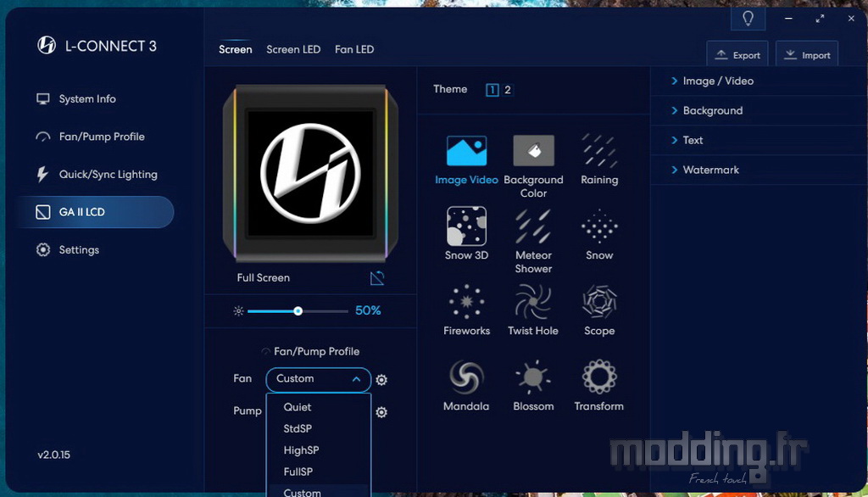Switch to Screen LED tab

293,49
